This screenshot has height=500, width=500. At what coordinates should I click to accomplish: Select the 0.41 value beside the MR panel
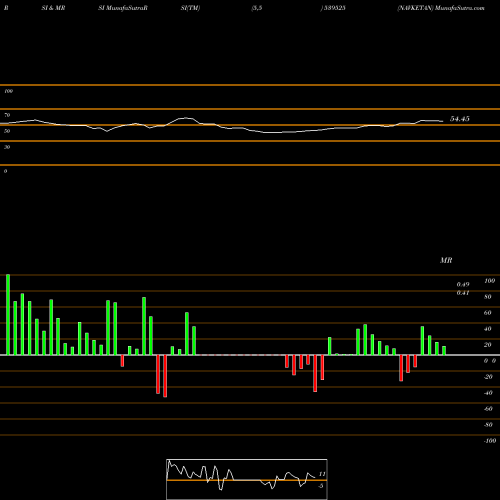pos(463,293)
